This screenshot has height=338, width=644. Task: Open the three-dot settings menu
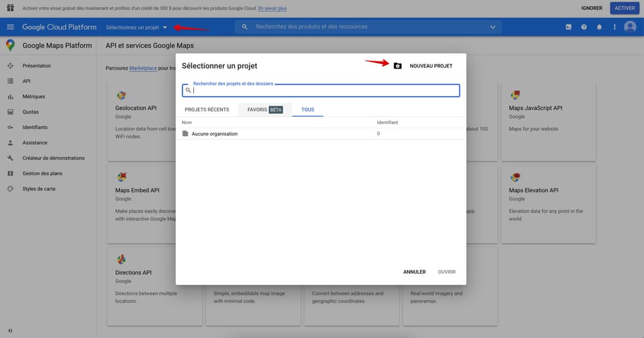(x=614, y=27)
